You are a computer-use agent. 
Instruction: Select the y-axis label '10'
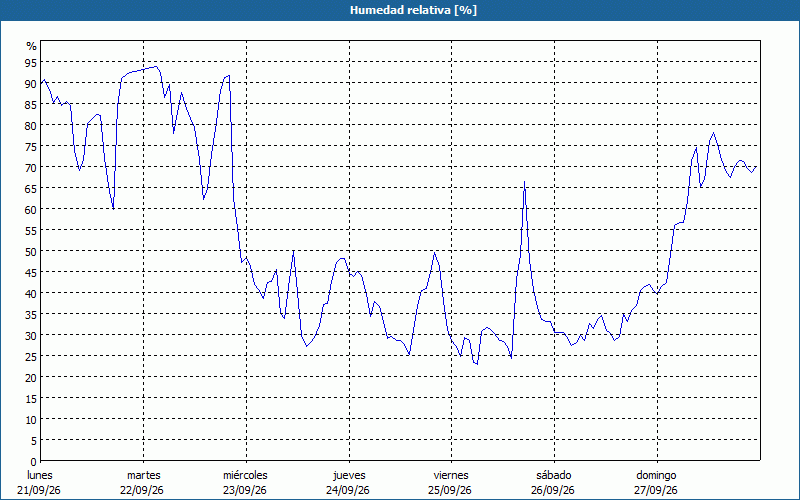click(31, 419)
